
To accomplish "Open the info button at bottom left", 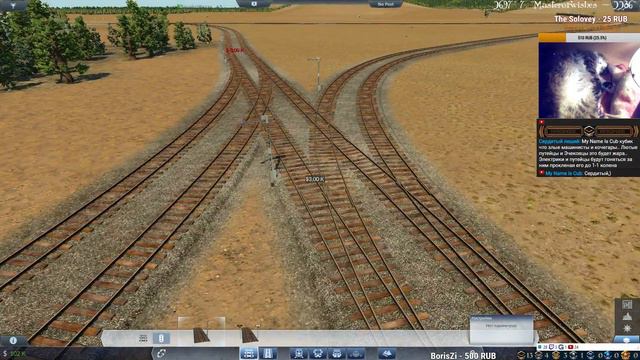I will (13, 340).
